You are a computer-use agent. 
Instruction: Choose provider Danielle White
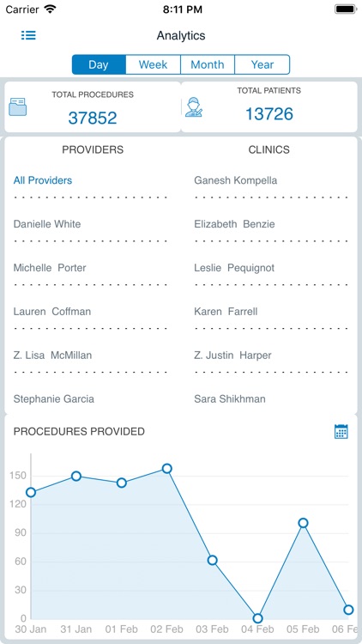(47, 224)
